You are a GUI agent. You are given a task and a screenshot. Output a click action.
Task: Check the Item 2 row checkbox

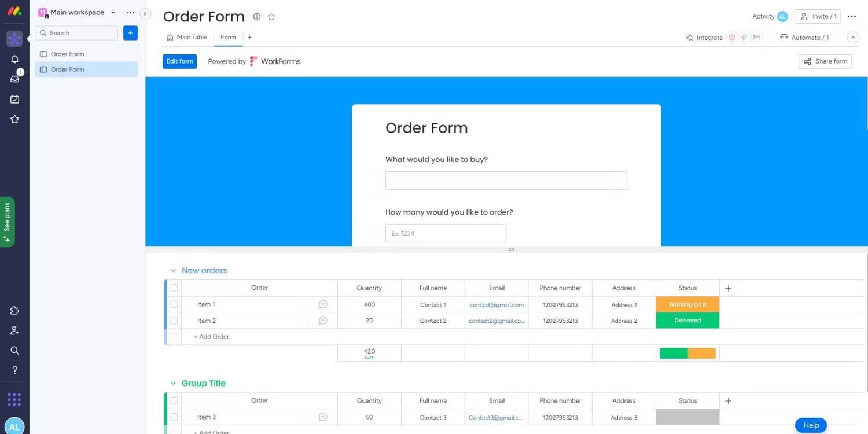pos(174,321)
